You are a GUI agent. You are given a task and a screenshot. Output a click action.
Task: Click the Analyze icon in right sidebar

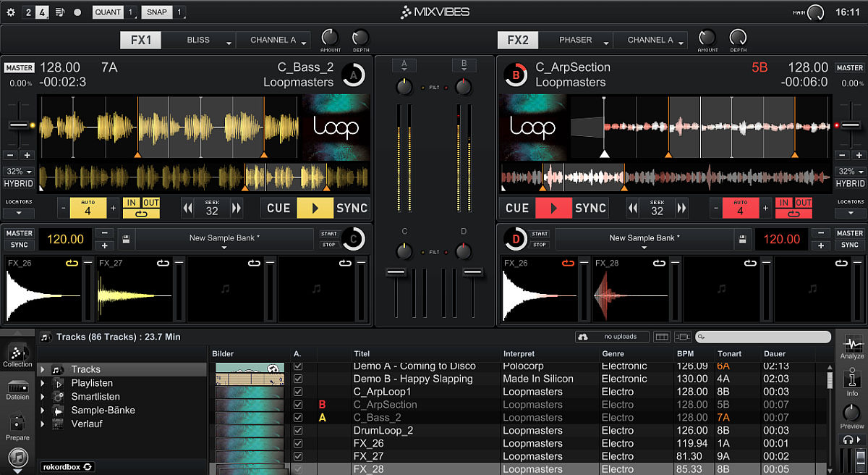click(852, 346)
